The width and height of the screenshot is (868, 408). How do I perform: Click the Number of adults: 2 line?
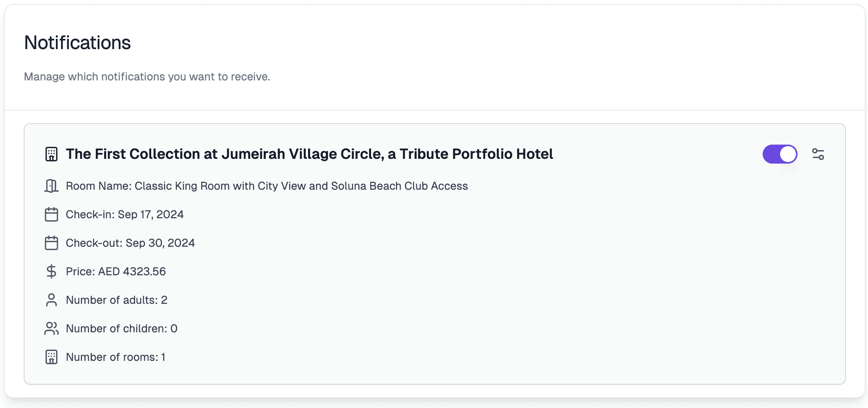coord(116,300)
